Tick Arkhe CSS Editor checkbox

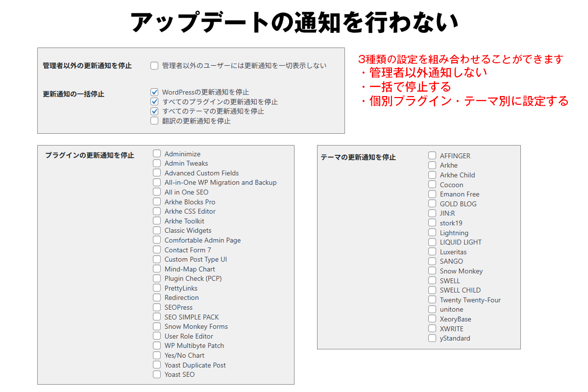[157, 211]
